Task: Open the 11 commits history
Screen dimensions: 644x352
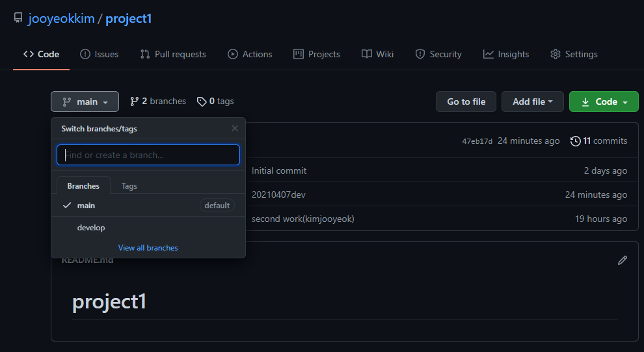Action: [598, 141]
